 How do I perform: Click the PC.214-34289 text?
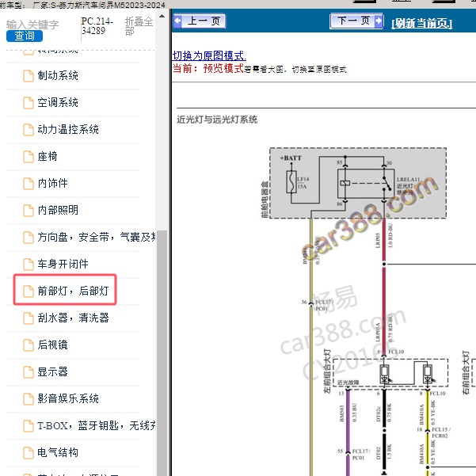97,26
